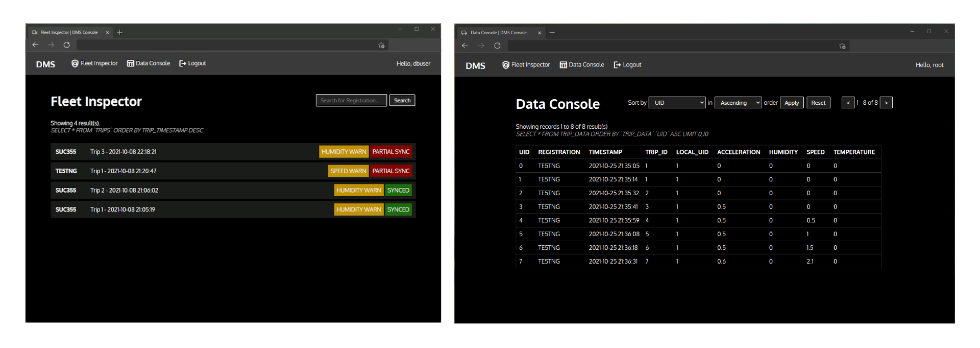Screen dimensions: 980x348
Task: Click acceleration value 0.6
Action: coord(721,261)
